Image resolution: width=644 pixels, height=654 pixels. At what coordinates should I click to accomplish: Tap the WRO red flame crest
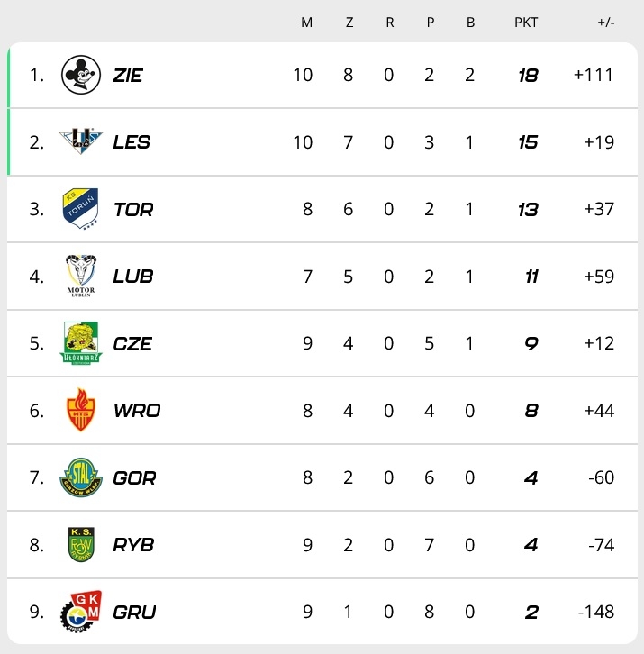[80, 410]
